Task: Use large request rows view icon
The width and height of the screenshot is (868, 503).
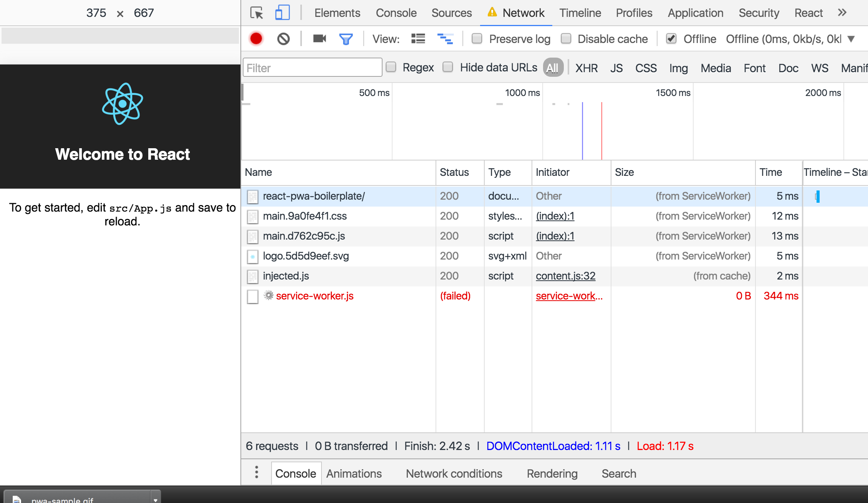Action: pos(418,39)
